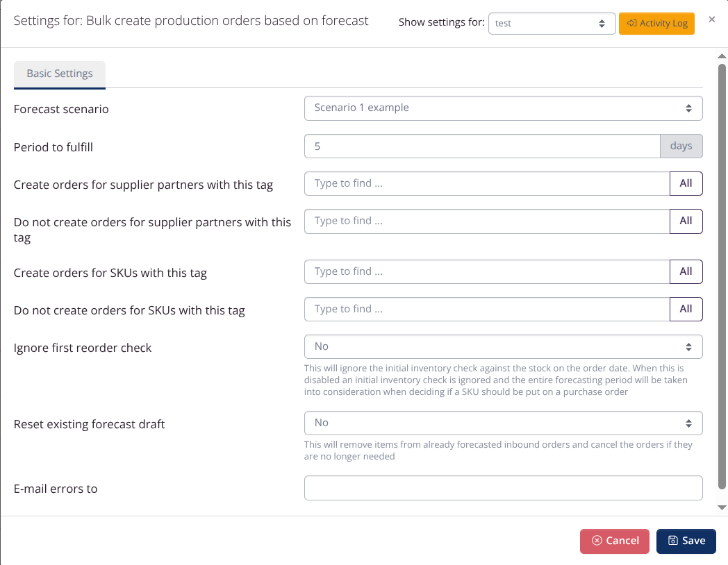The width and height of the screenshot is (728, 565).
Task: Click 'Do not create orders for SKUs' field
Action: click(486, 310)
